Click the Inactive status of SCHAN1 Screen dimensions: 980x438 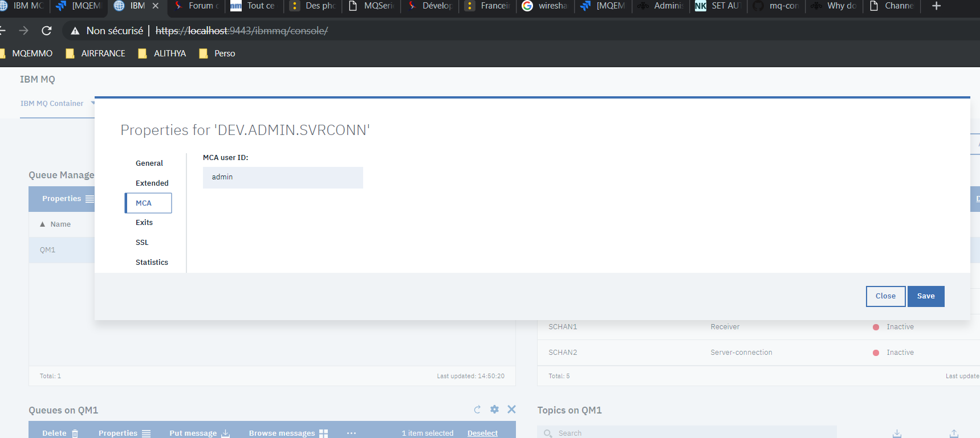[x=893, y=327]
